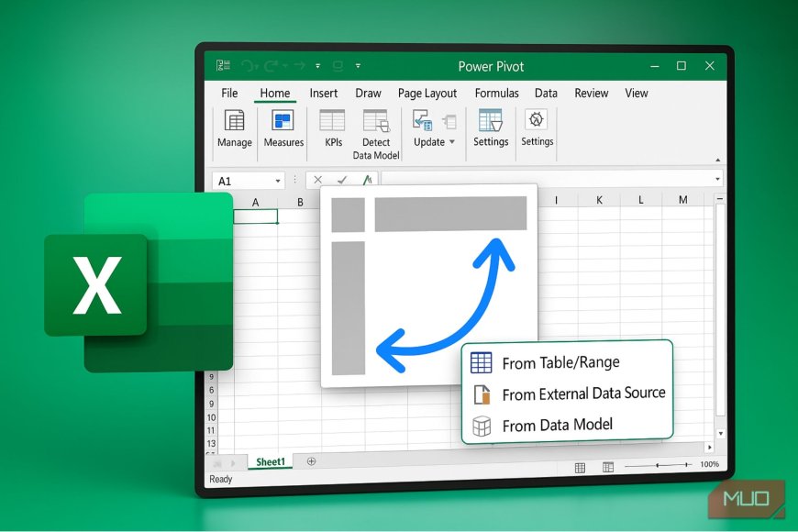
Task: Switch to the Data ribbon tab
Action: click(546, 93)
